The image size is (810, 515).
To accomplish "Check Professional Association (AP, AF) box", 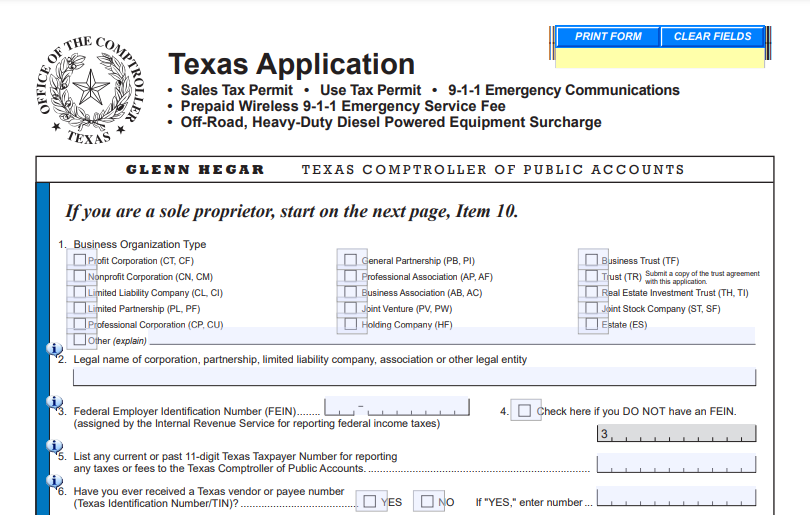I will coord(350,276).
